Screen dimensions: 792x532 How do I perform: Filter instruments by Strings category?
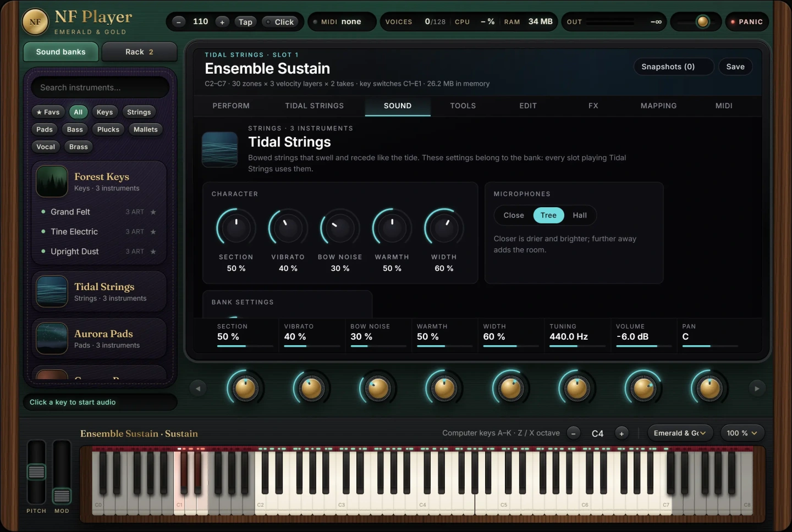139,112
